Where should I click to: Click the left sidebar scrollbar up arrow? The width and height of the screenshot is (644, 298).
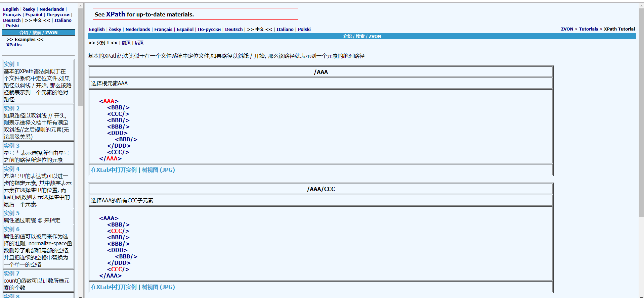[x=80, y=6]
